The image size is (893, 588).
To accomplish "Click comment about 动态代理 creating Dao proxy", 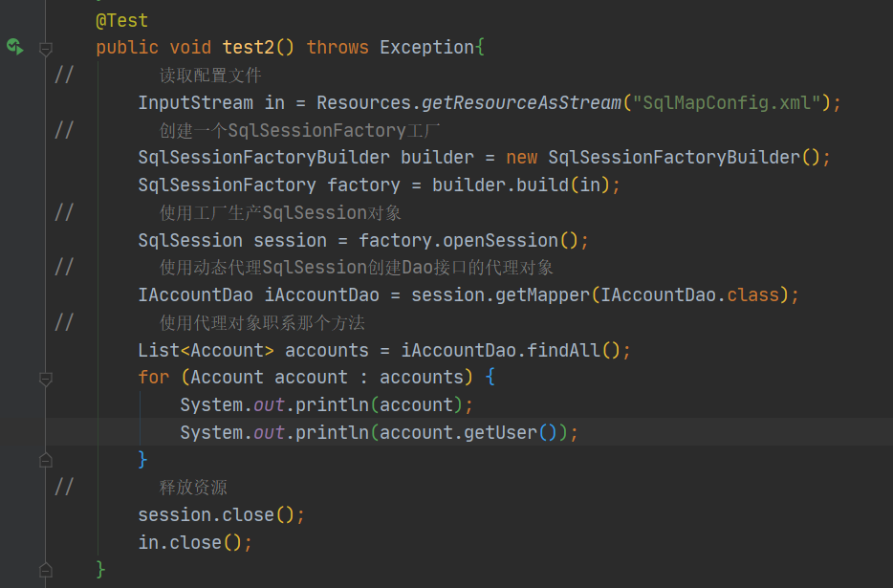I will click(356, 268).
